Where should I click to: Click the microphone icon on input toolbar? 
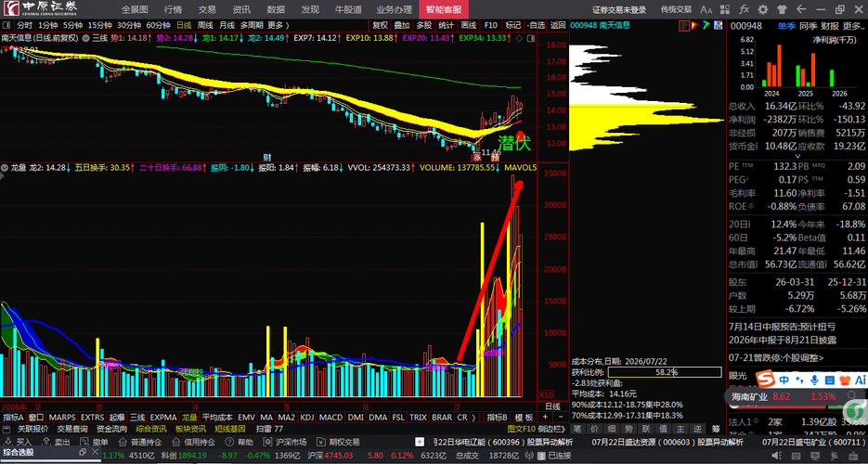(x=814, y=380)
